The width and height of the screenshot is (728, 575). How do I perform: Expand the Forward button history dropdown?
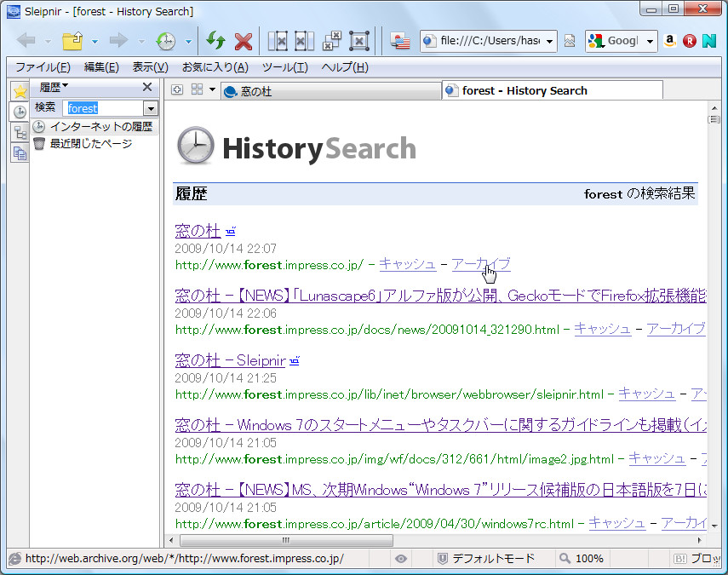coord(141,42)
